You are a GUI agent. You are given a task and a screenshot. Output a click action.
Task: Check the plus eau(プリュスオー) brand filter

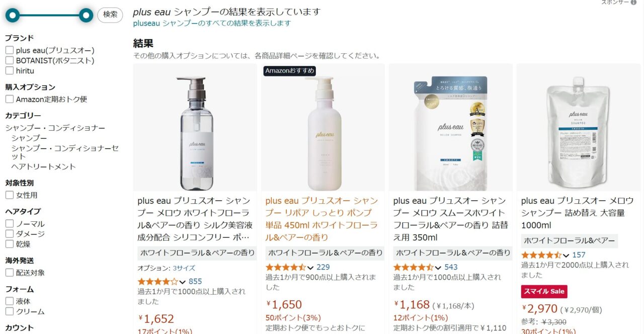[10, 50]
